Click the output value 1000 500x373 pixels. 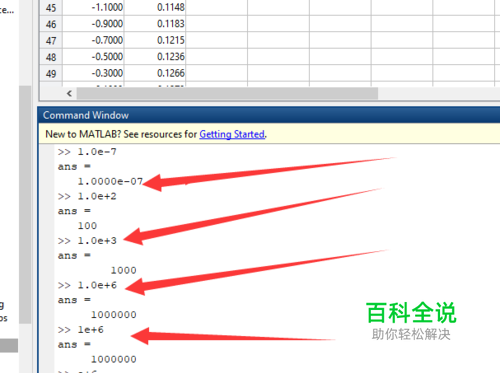pos(123,270)
